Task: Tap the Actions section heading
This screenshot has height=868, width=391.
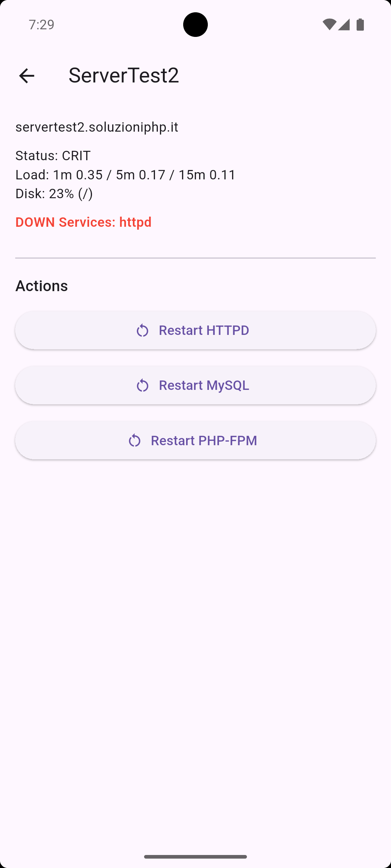Action: click(42, 286)
